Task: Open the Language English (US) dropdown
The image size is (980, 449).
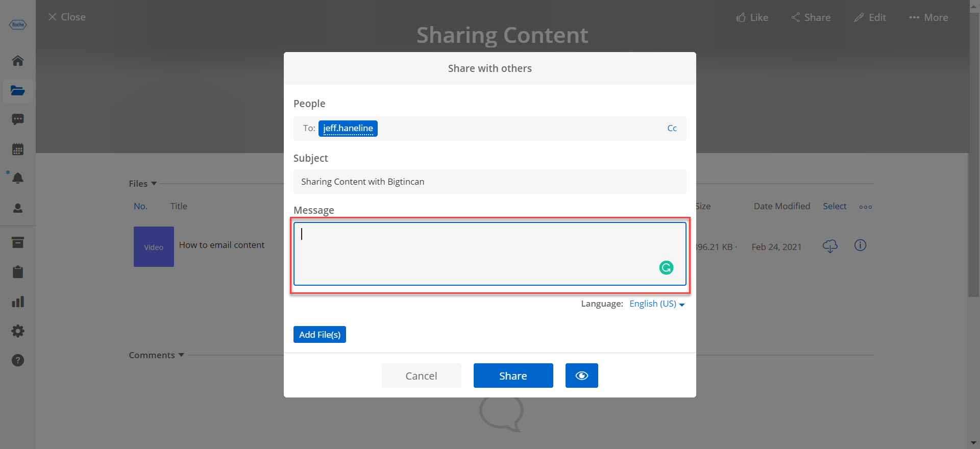Action: 657,304
